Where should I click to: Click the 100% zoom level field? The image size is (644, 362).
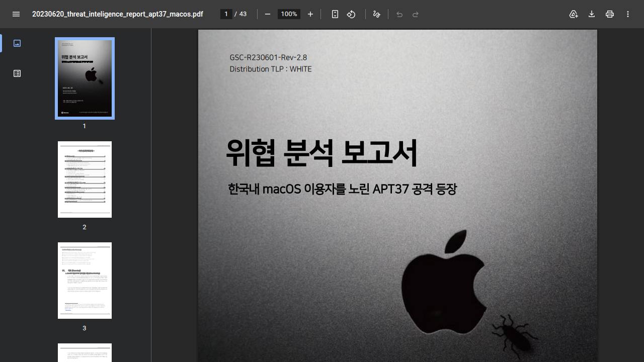coord(289,14)
